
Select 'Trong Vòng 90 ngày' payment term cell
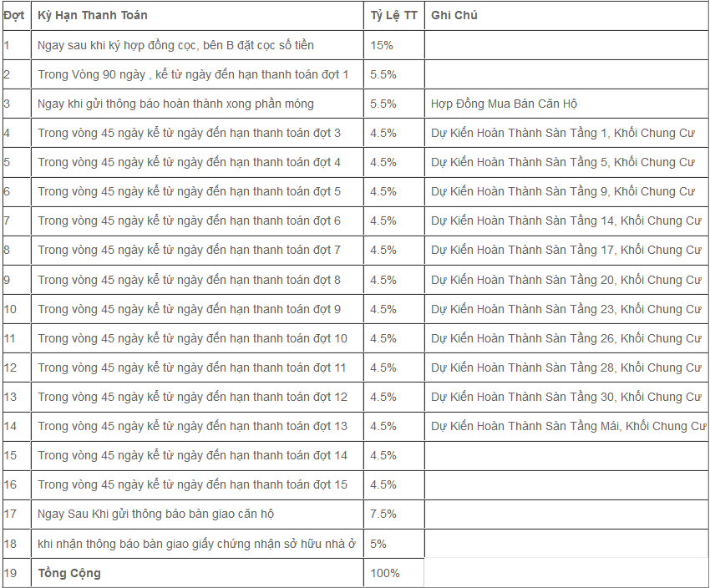193,74
